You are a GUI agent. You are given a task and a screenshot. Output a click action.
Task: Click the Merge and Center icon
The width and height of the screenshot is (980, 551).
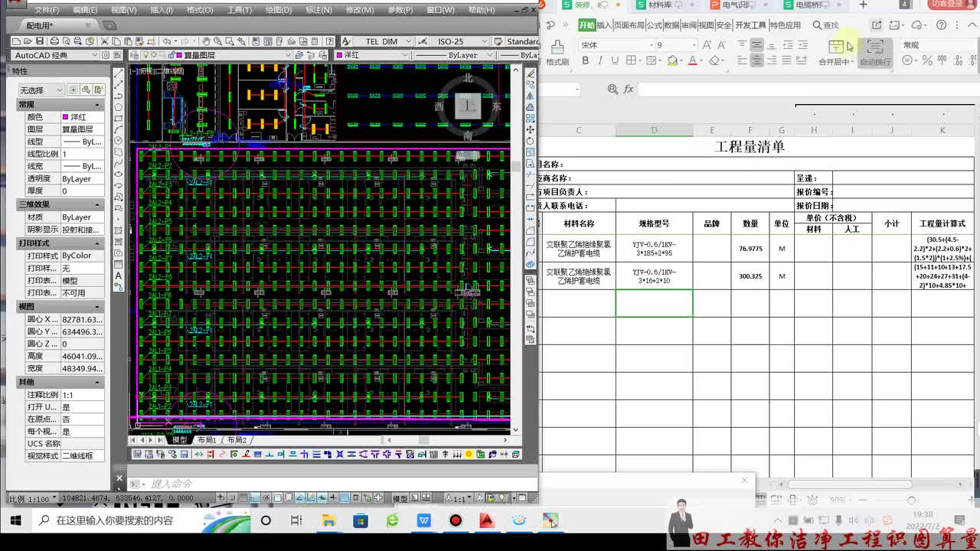point(836,47)
